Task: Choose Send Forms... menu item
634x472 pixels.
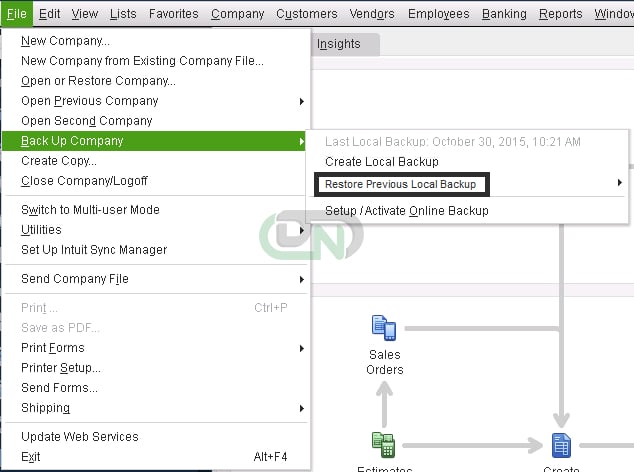Action: (x=156, y=388)
